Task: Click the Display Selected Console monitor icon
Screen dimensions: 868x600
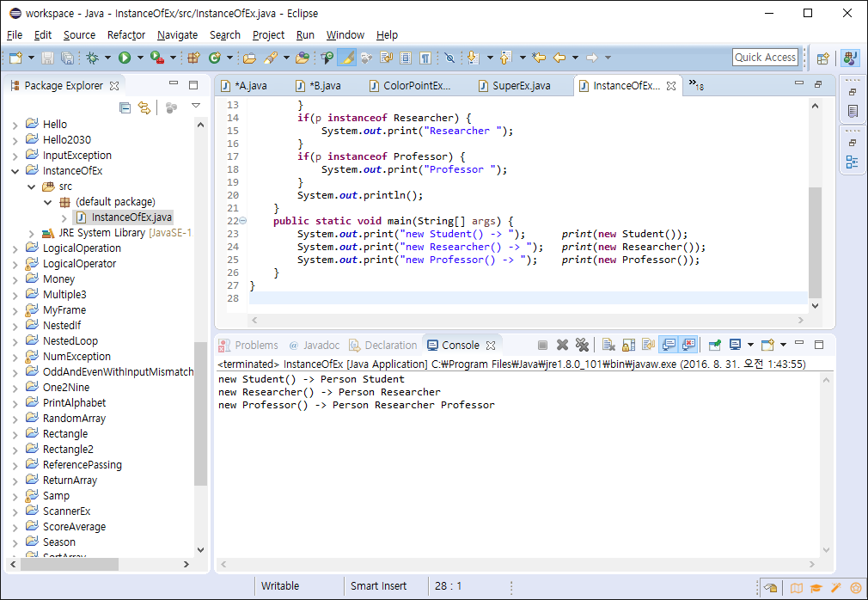Action: (735, 346)
